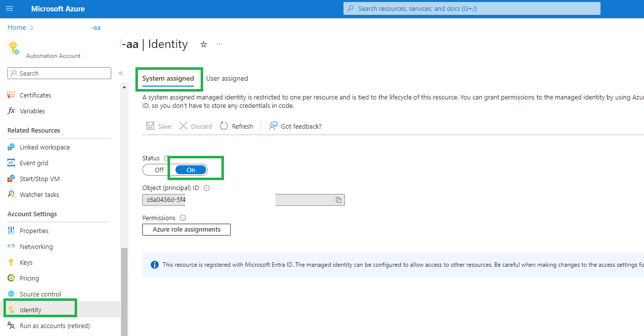Click the Identity key icon in sidebar
Screen dimensions: 644x336
[x=11, y=310]
